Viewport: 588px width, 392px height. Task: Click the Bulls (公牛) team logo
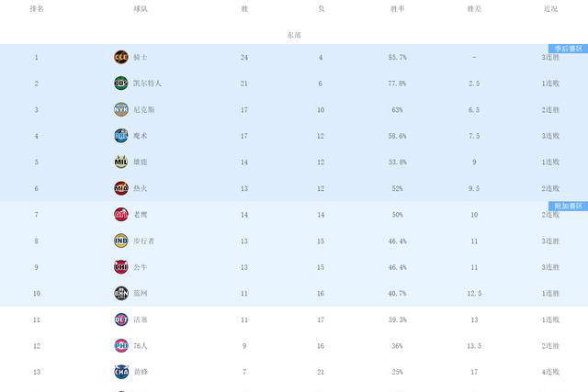120,266
